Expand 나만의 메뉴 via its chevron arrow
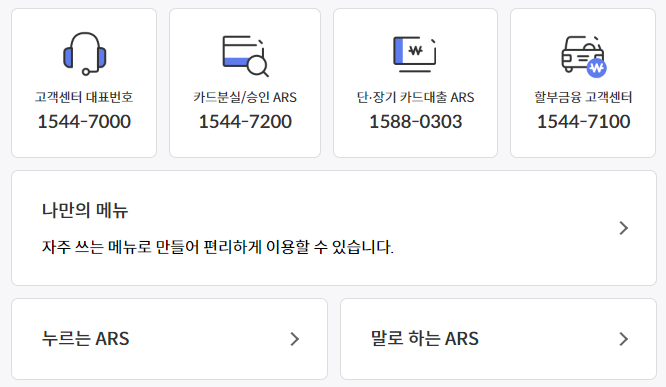666x387 pixels. click(x=623, y=228)
